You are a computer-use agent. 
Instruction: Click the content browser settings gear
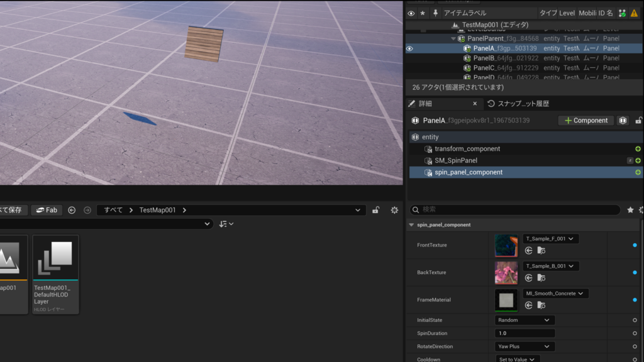tap(394, 210)
